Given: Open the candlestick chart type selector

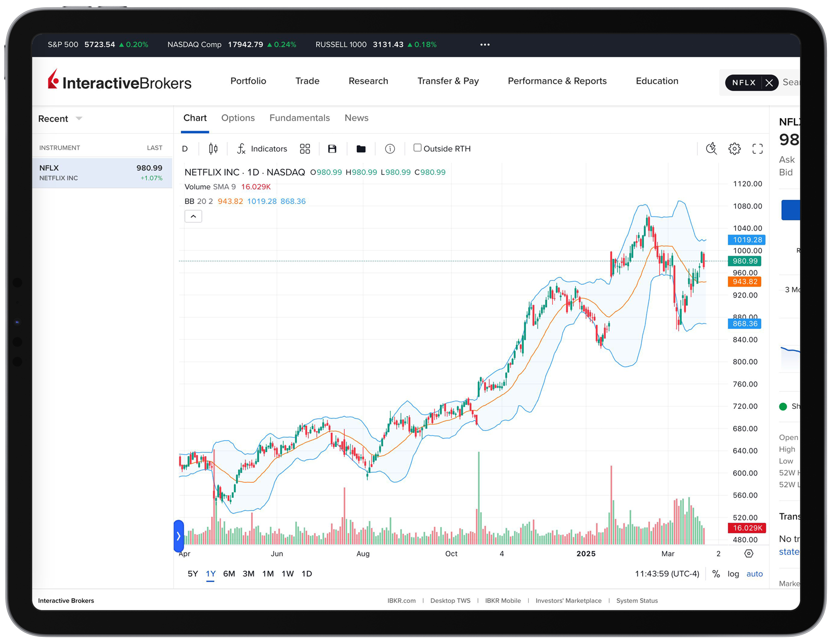Looking at the screenshot, I should pos(213,149).
